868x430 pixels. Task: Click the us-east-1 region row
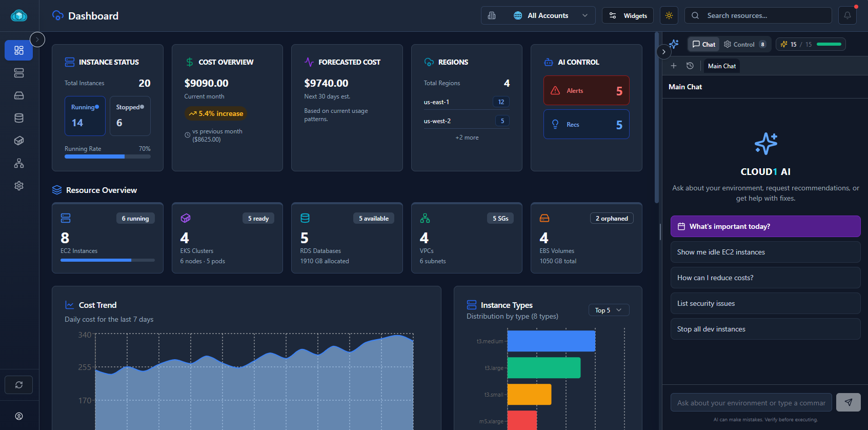click(467, 102)
